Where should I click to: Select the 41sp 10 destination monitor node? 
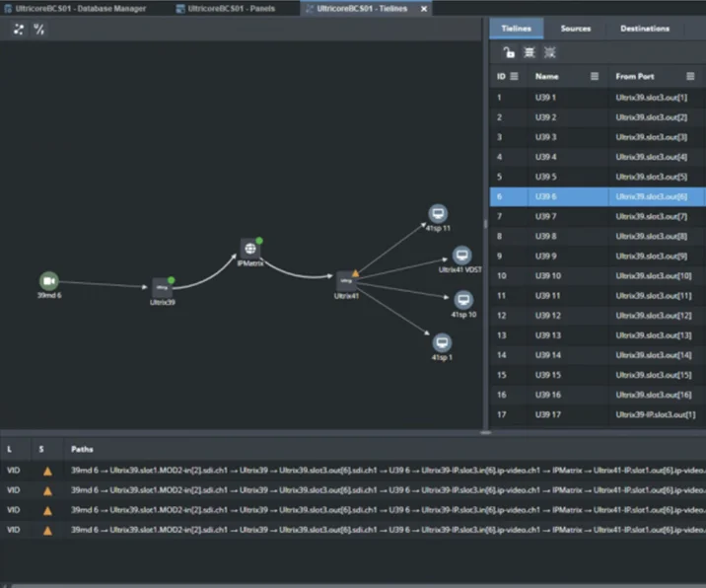pos(463,300)
